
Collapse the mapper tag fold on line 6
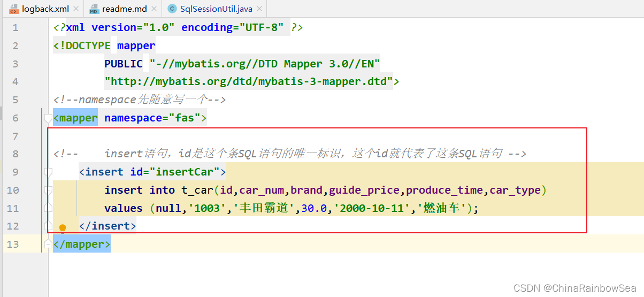click(x=48, y=118)
